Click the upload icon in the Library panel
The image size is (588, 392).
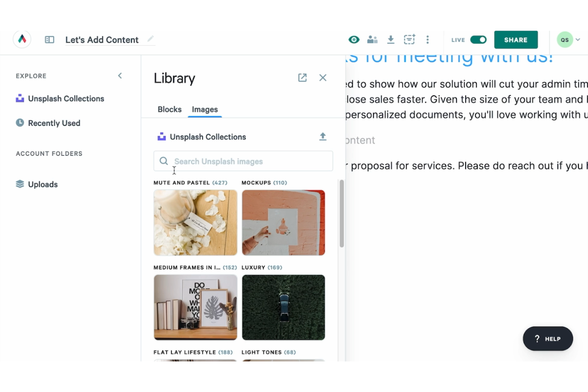(323, 136)
